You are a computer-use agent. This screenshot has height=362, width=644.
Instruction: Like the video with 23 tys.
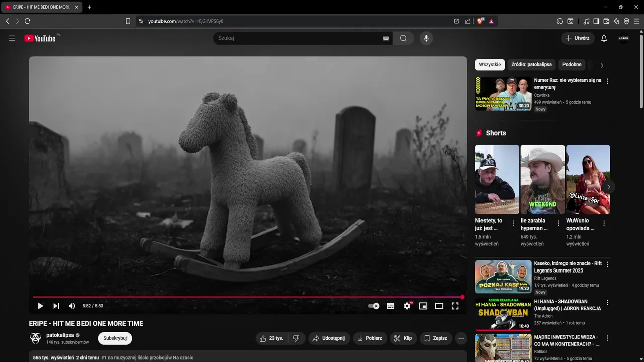(x=272, y=338)
